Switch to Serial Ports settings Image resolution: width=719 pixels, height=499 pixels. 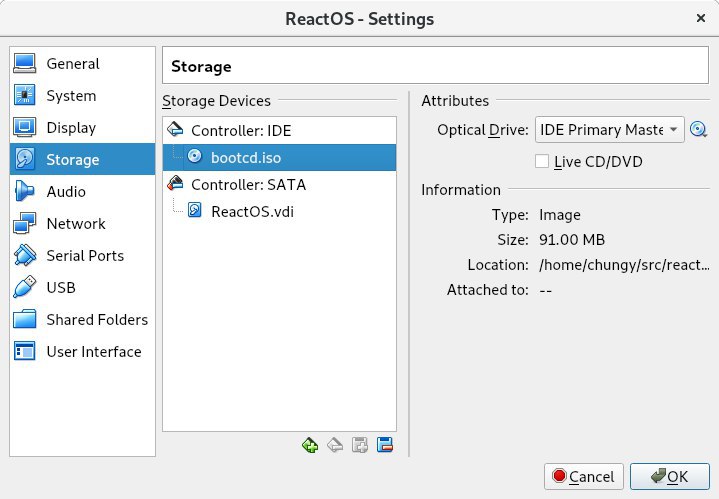coord(85,256)
